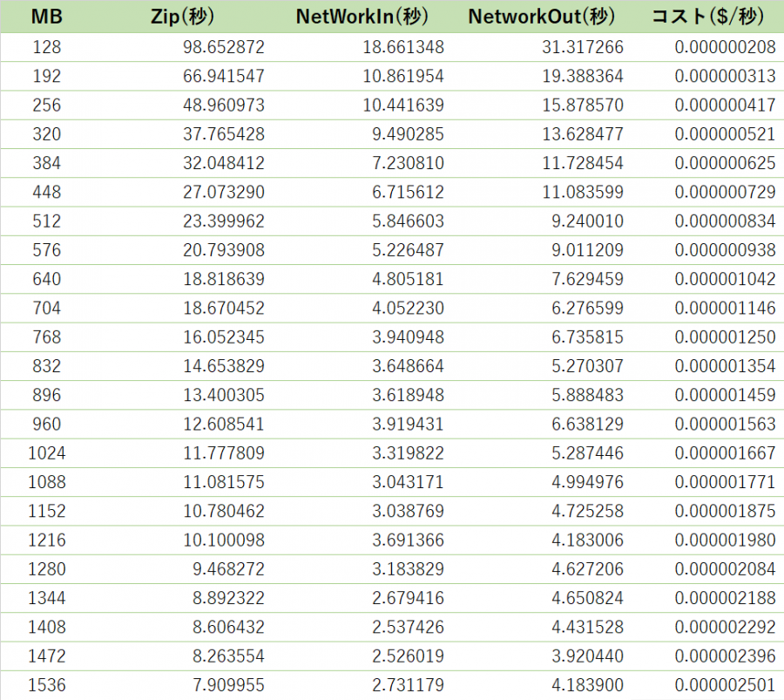Select the cost value 0.000000625
This screenshot has height=700, width=784.
725,163
